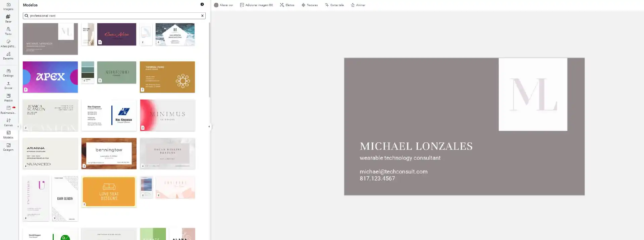644x240 pixels.
Task: Open the Texturas toolbar option
Action: tap(309, 5)
